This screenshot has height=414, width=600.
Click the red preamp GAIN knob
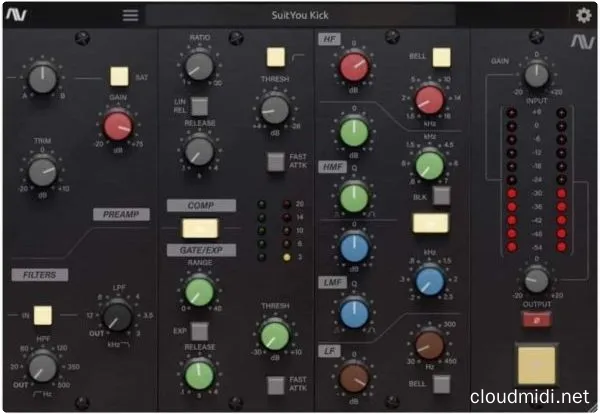click(x=118, y=126)
